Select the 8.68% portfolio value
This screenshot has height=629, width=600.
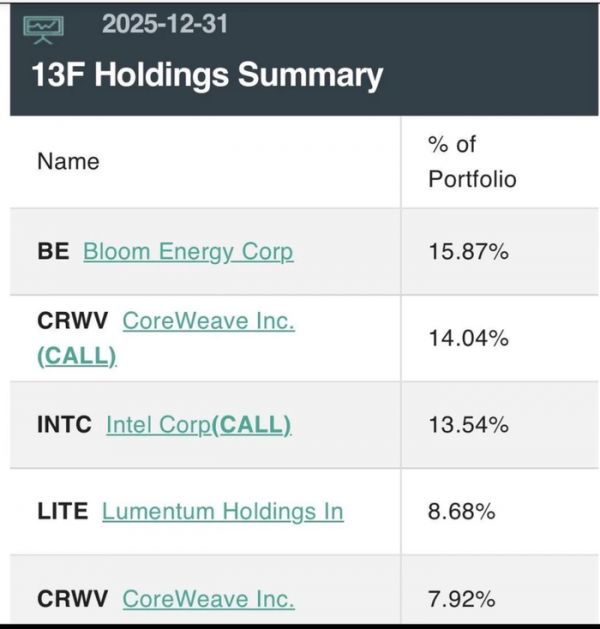(x=462, y=512)
